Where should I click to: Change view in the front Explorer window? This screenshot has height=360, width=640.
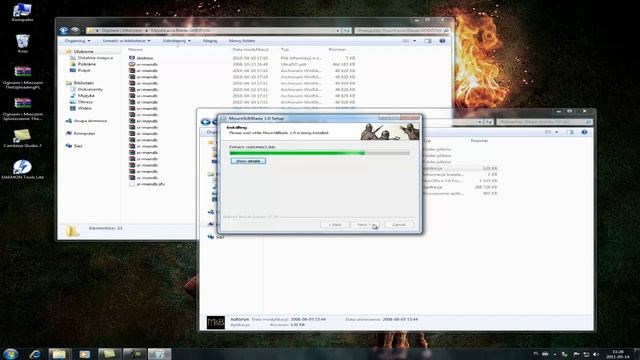pyautogui.click(x=548, y=132)
